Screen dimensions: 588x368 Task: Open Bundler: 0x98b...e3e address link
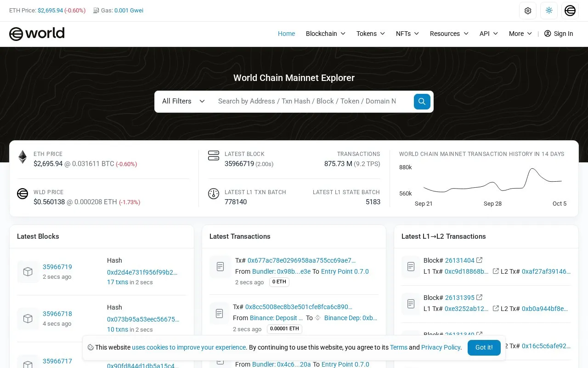(282, 271)
